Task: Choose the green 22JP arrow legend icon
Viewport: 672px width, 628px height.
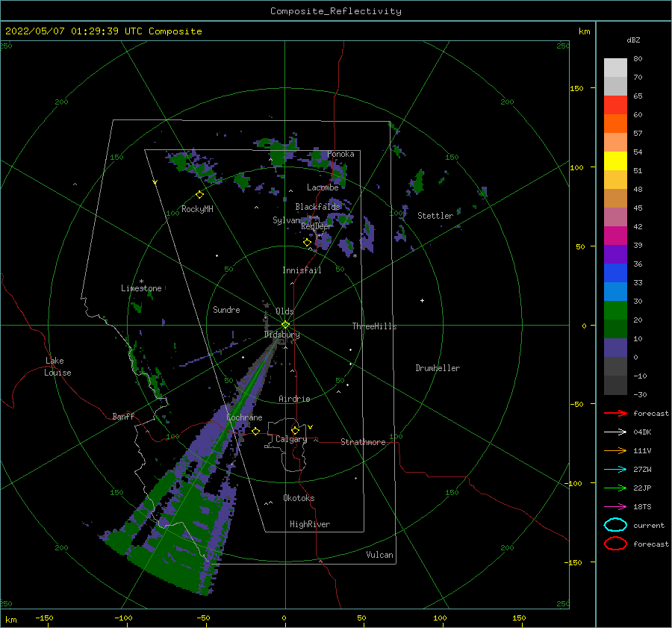Action: [615, 488]
